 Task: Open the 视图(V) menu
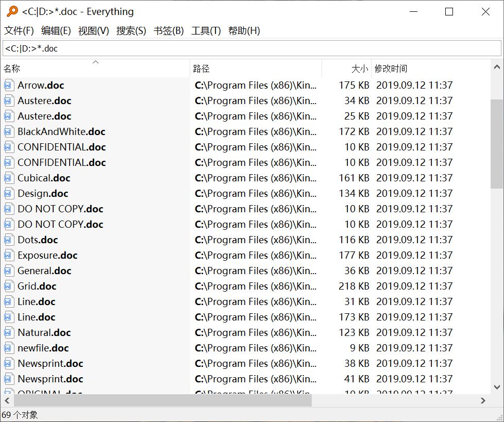(x=94, y=31)
